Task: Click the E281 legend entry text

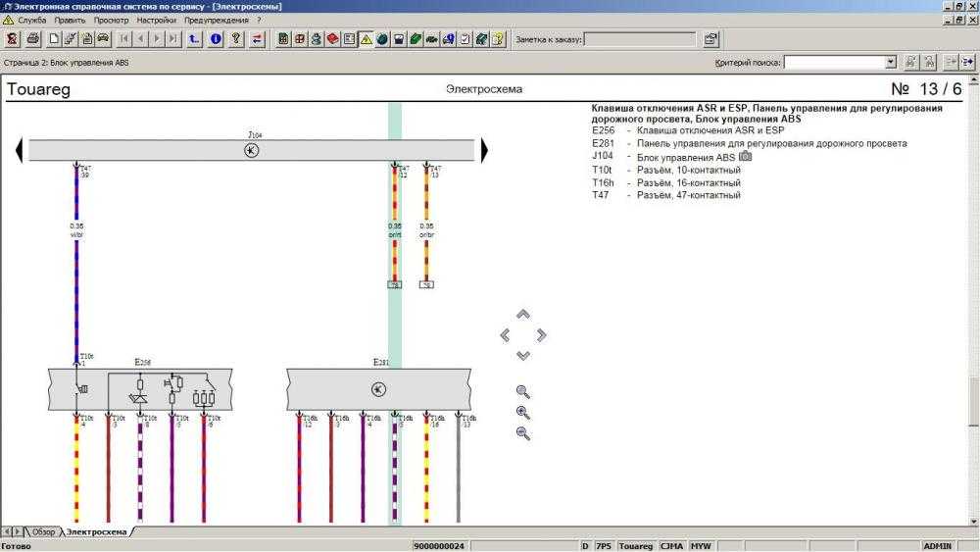Action: (x=771, y=143)
